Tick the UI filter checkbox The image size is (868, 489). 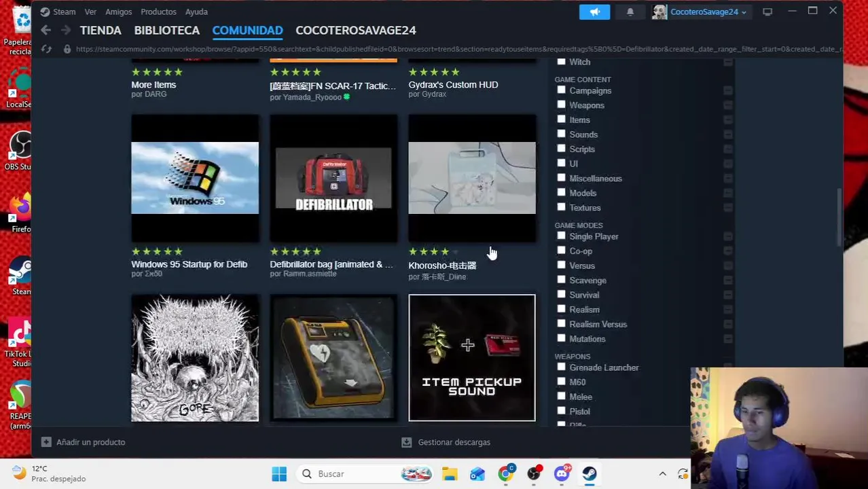coord(561,163)
